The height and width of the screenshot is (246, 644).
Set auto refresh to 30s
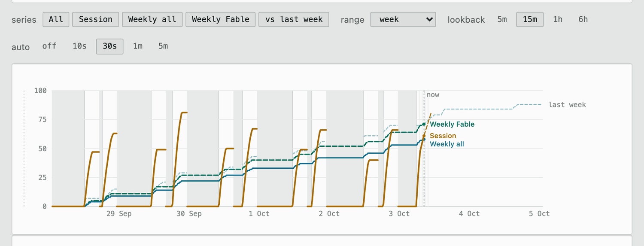coord(109,46)
